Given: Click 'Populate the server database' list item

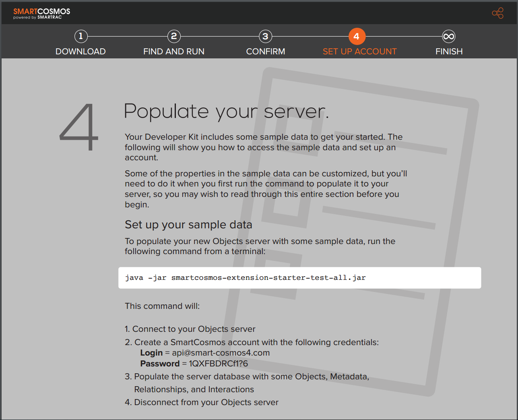Looking at the screenshot, I should tap(247, 383).
